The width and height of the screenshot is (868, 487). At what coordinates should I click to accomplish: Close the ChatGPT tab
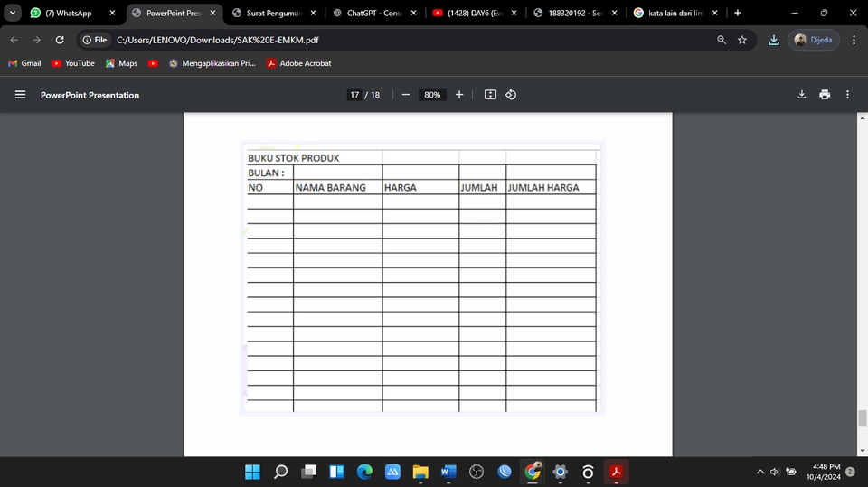point(413,13)
